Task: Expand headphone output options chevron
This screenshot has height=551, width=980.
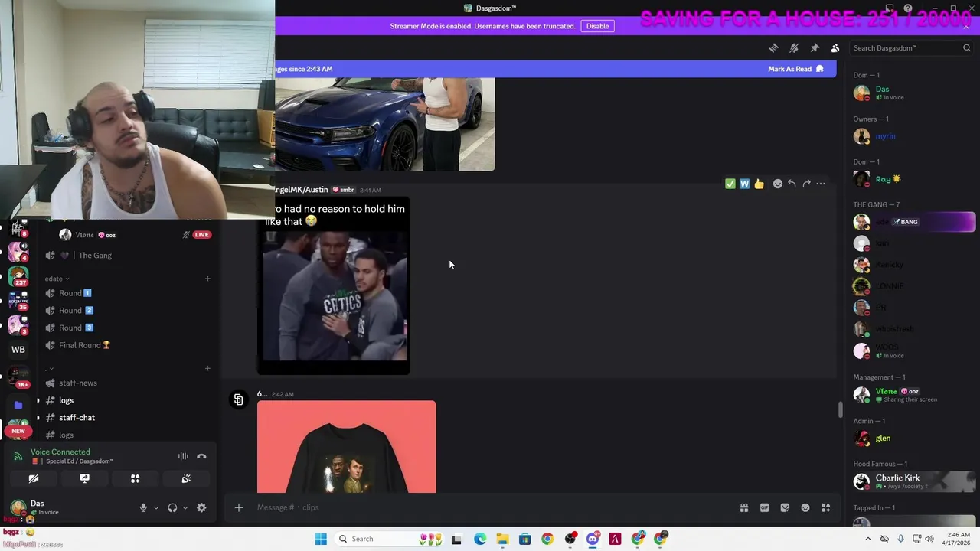Action: pos(185,507)
